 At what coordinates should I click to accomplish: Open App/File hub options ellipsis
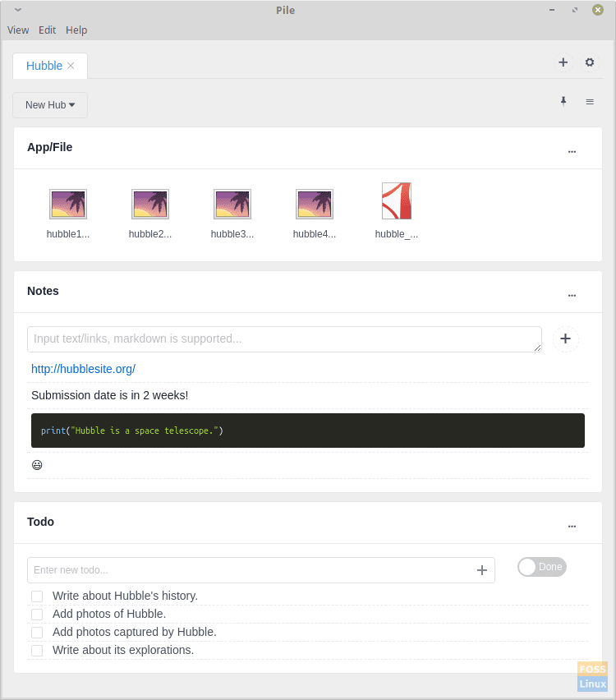coord(572,152)
